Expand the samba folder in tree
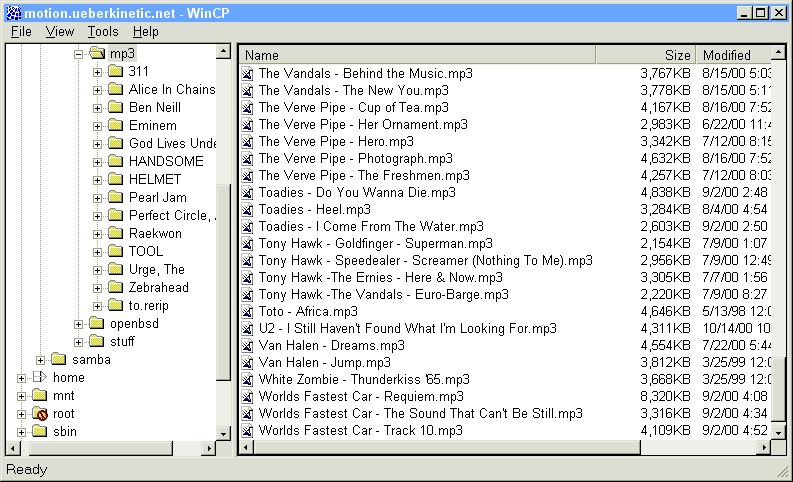The height and width of the screenshot is (482, 793). point(40,360)
